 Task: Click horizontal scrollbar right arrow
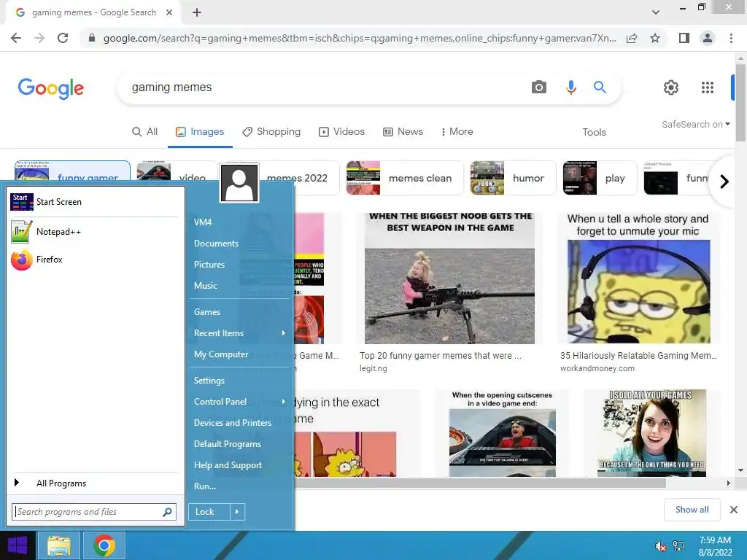pyautogui.click(x=729, y=483)
